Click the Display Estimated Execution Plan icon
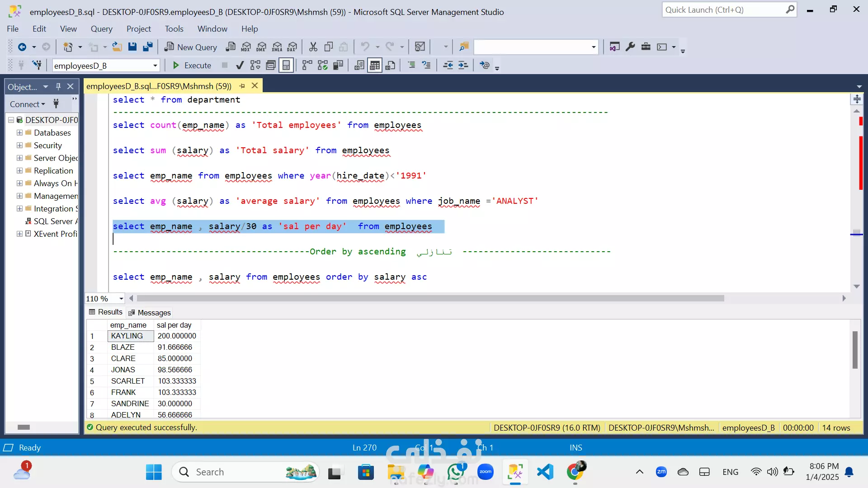 pos(255,66)
